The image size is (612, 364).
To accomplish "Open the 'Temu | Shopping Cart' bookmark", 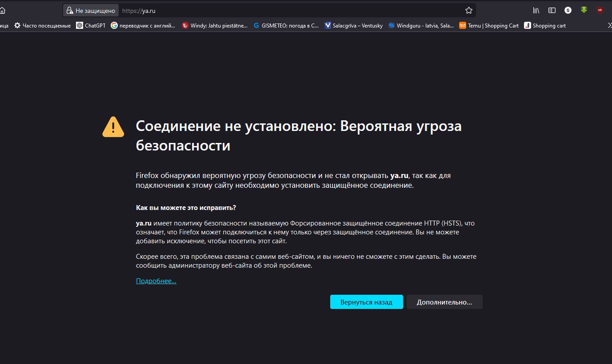I will click(x=489, y=25).
